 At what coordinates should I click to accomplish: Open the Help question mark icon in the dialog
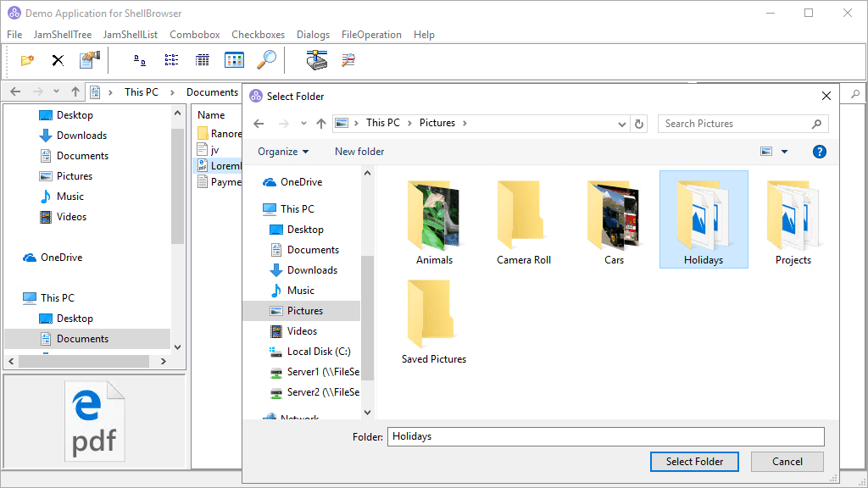point(819,152)
